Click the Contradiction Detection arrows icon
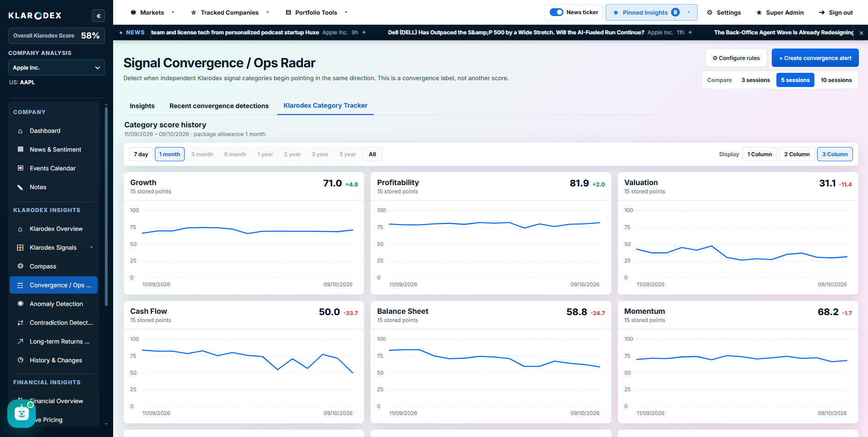The width and height of the screenshot is (868, 437). 20,322
